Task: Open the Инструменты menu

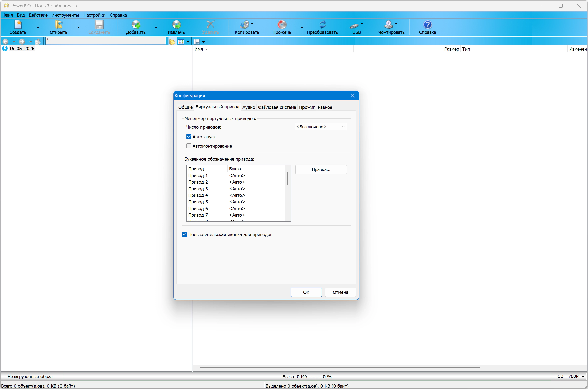Action: coord(65,15)
